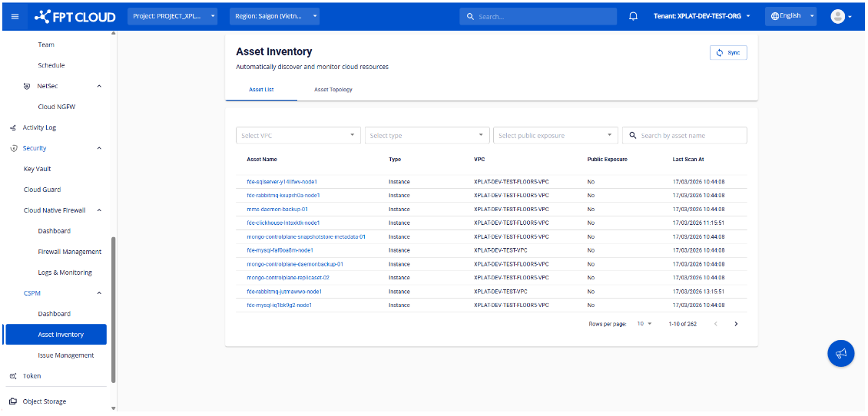
Task: Sync the asset inventory
Action: click(728, 53)
